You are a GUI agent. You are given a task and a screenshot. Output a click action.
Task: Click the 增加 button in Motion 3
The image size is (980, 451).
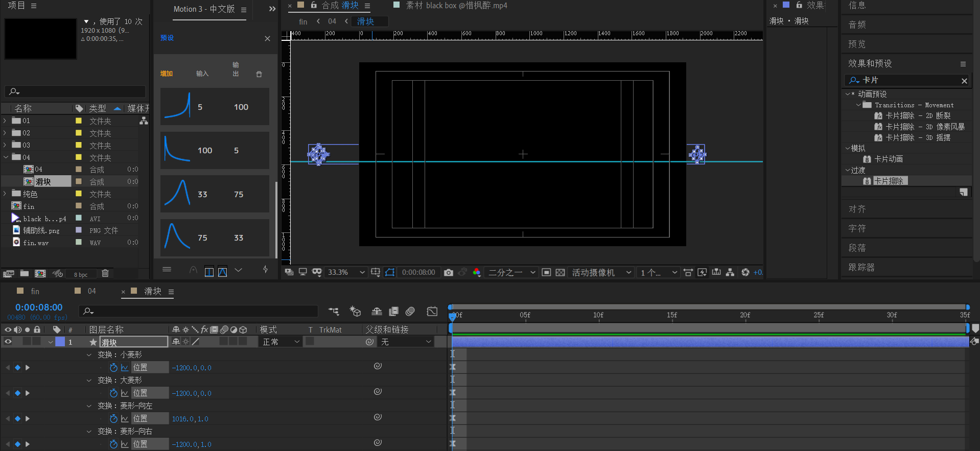pyautogui.click(x=167, y=74)
